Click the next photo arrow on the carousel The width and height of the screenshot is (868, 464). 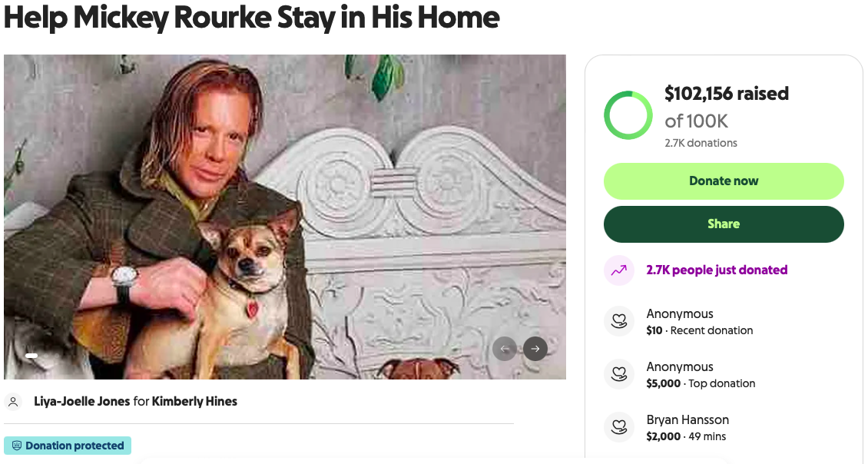[535, 349]
